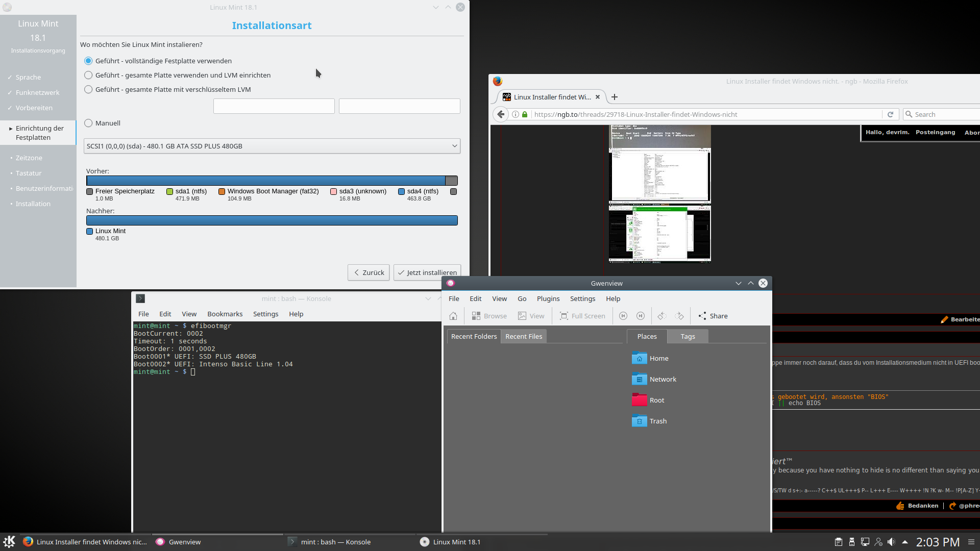Click the sda4 ntfs color swatch

pyautogui.click(x=401, y=191)
